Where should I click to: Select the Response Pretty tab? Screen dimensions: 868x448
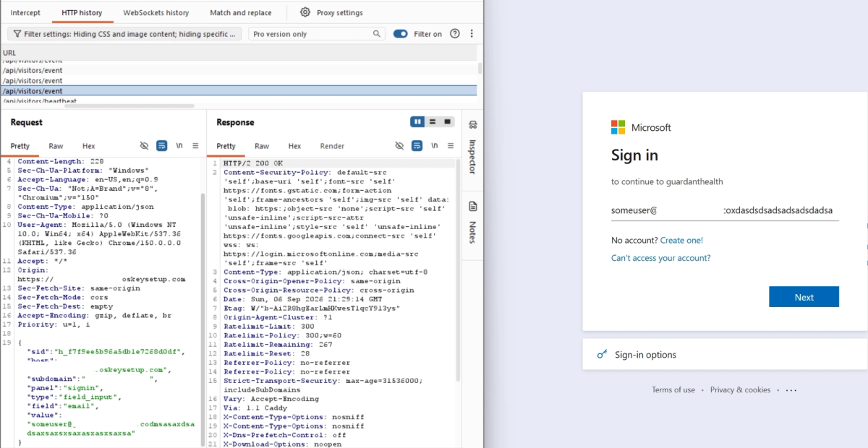pyautogui.click(x=226, y=146)
